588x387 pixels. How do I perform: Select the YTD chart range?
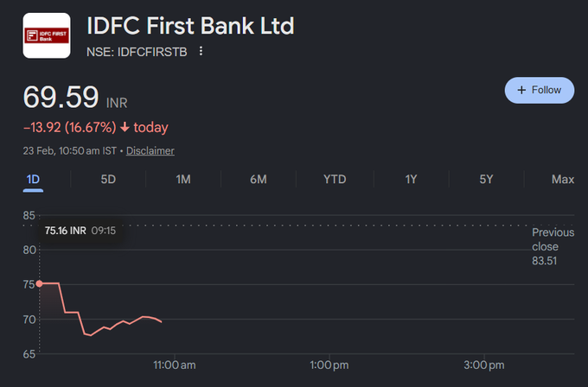(335, 180)
